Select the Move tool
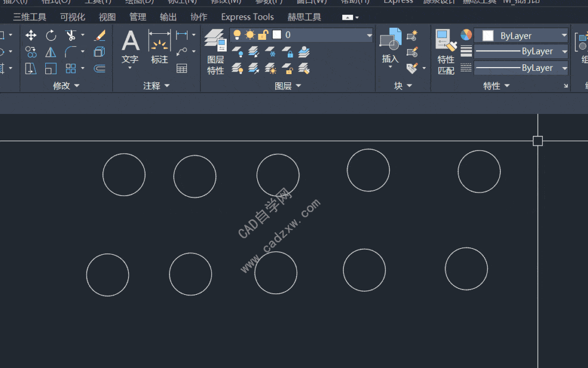588x368 pixels. [31, 35]
